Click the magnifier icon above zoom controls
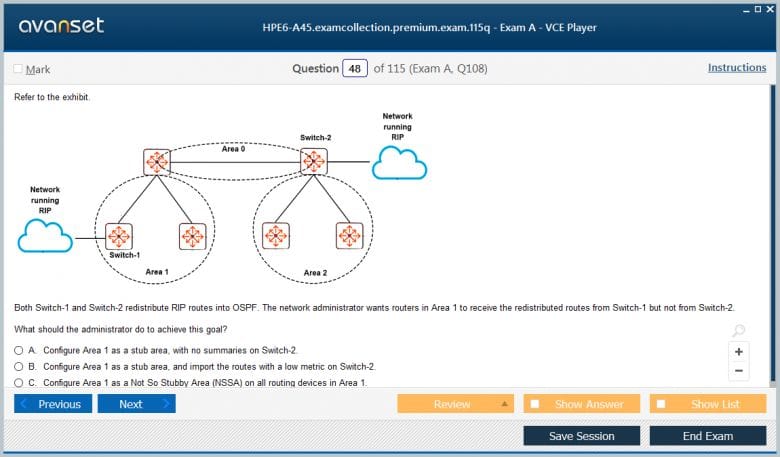The width and height of the screenshot is (780, 457). point(738,331)
